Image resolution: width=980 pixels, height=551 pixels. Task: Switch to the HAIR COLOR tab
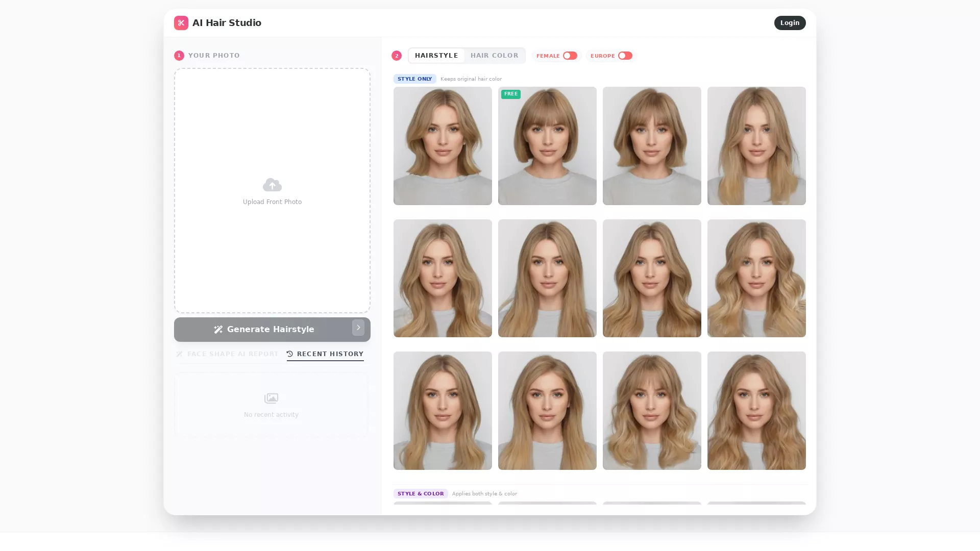pos(494,56)
